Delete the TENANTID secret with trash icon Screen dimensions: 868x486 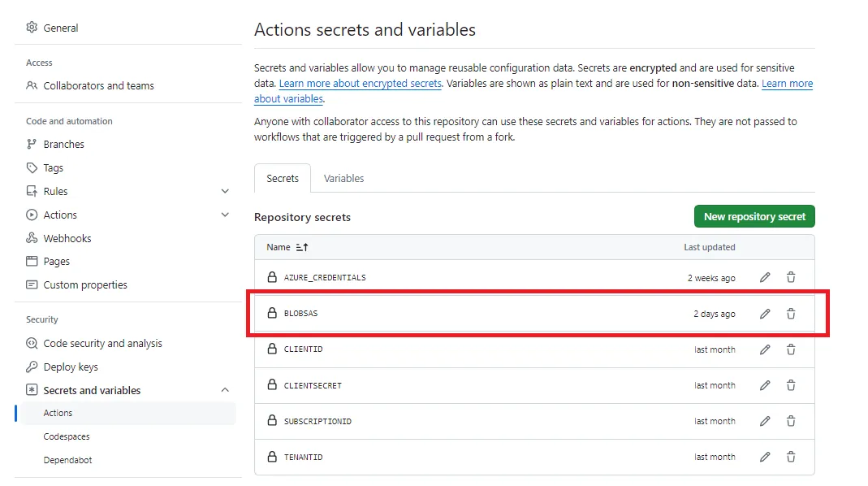(791, 457)
